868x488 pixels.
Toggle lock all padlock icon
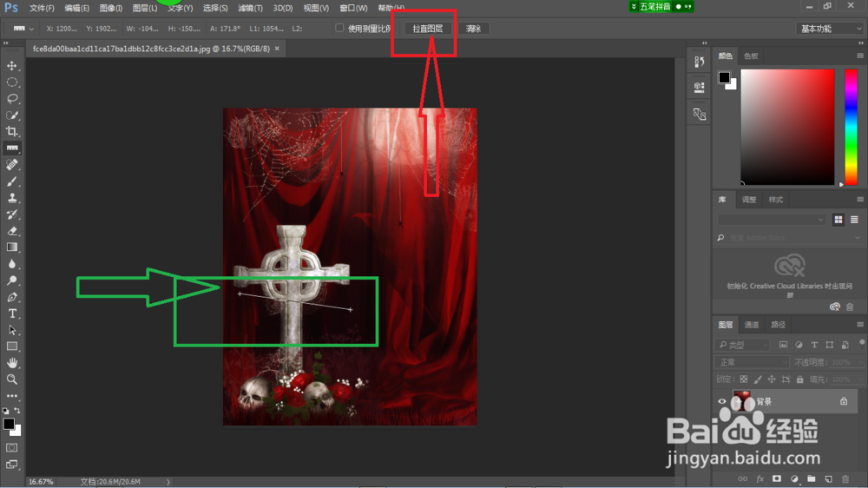(800, 379)
